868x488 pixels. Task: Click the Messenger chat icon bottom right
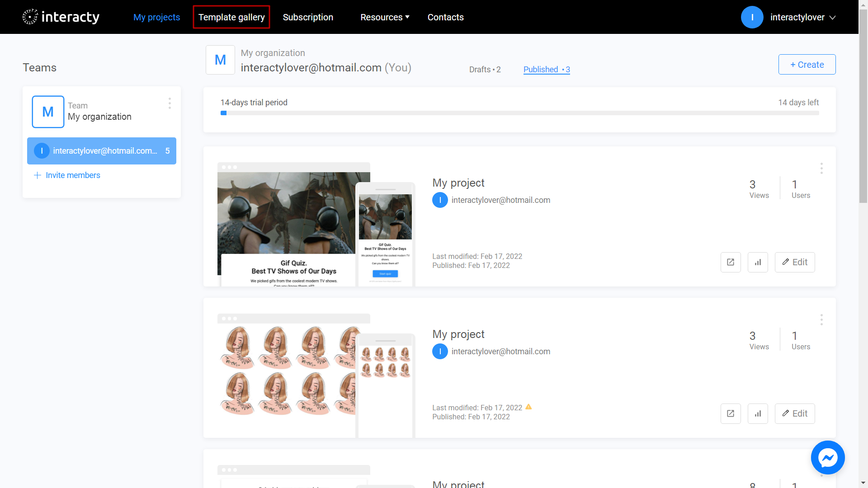[827, 457]
